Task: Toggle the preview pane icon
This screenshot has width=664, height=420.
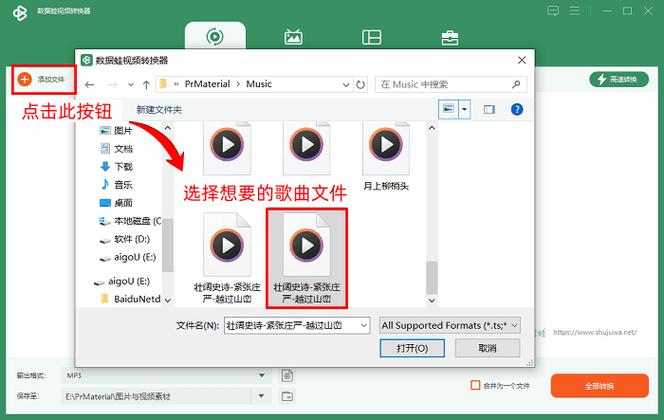Action: point(489,110)
